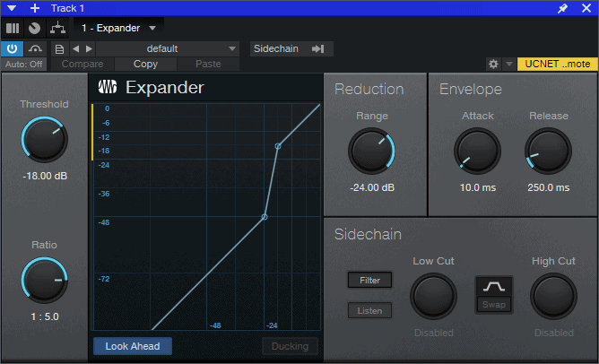Enable the sidechain Listen button

click(369, 310)
